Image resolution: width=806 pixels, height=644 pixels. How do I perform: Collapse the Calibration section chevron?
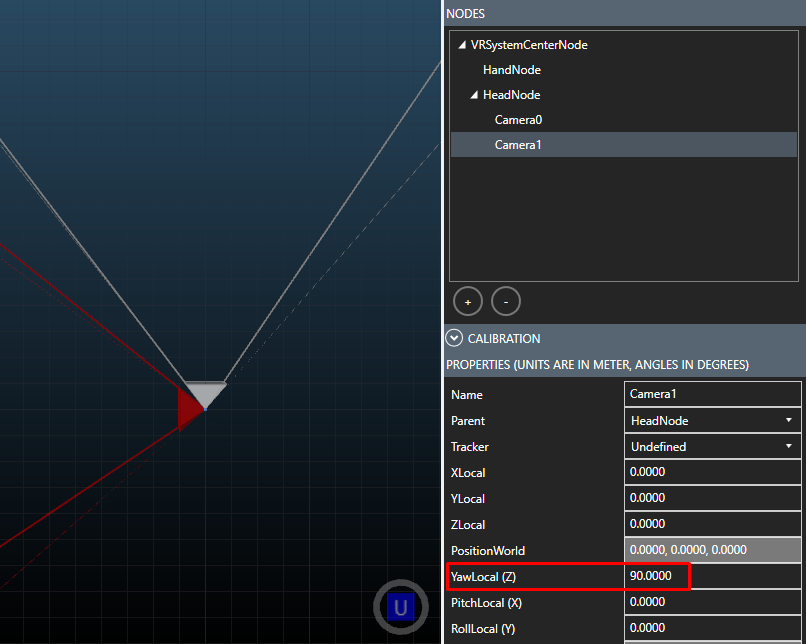tap(454, 338)
